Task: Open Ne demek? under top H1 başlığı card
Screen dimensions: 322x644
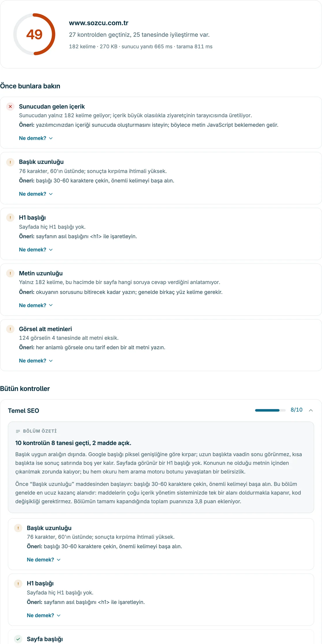Action: (36, 249)
